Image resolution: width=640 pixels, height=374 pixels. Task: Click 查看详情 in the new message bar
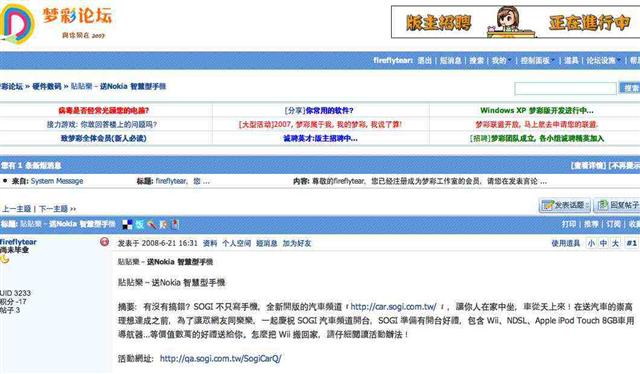588,165
